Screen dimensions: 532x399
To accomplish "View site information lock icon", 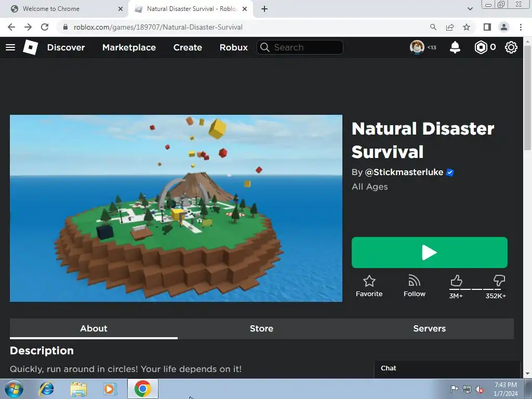I will pos(65,27).
